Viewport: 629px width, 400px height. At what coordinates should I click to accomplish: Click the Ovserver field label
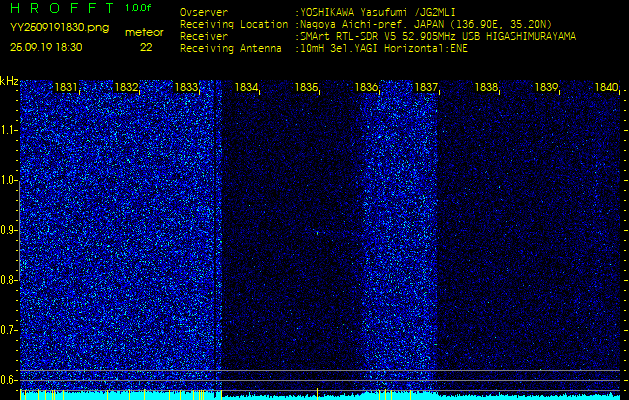pos(204,12)
